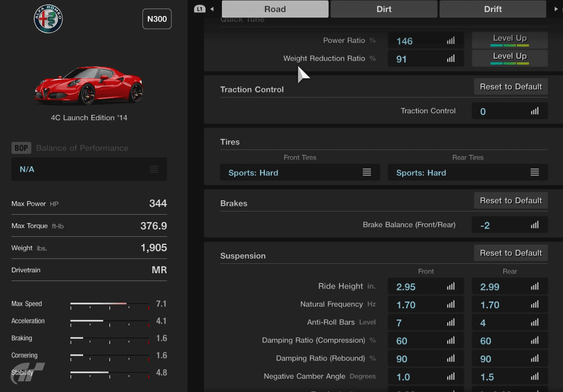Click the Alfa Romeo logo badge
Screen dimensions: 563x392
tap(48, 19)
